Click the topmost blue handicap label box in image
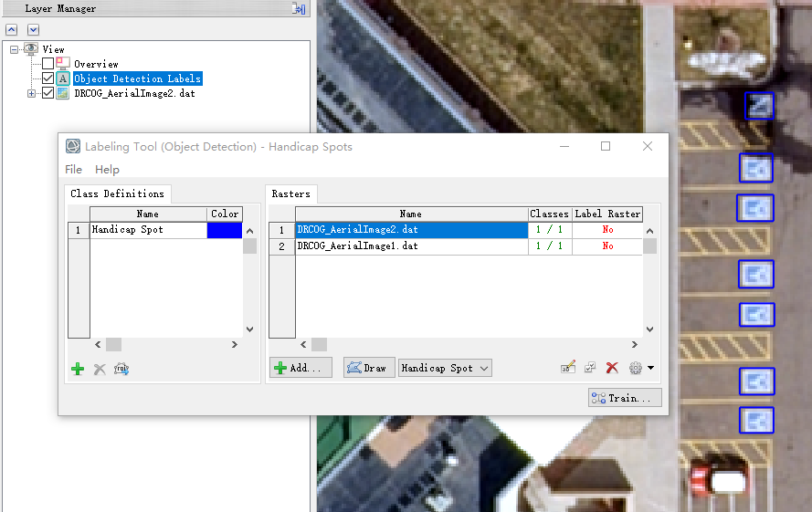This screenshot has width=812, height=512. [759, 106]
